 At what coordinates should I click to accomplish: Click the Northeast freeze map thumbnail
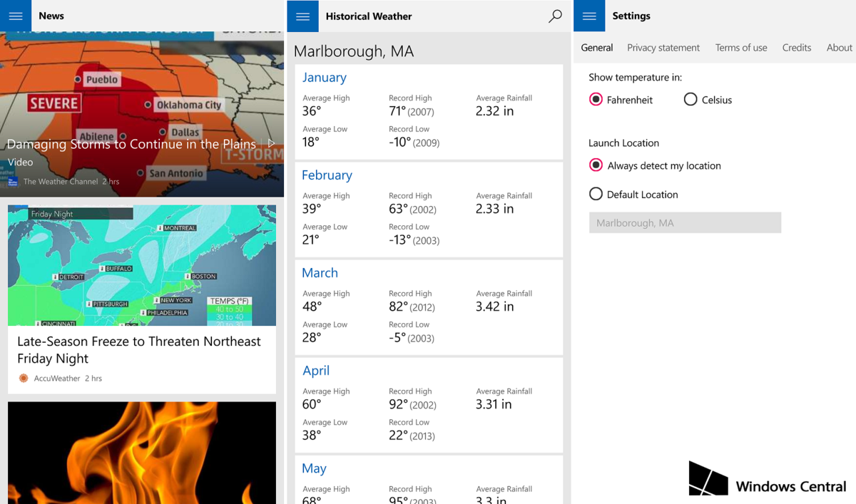(142, 265)
